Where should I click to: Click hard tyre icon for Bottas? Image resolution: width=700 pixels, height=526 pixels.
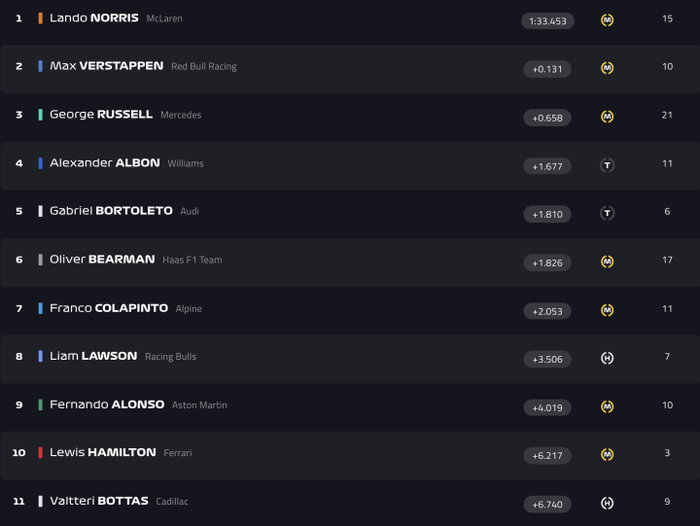click(x=607, y=503)
